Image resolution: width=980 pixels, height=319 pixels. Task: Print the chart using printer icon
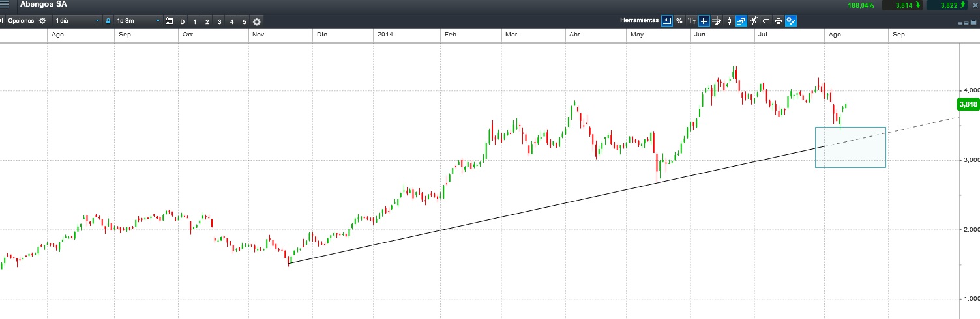[779, 21]
